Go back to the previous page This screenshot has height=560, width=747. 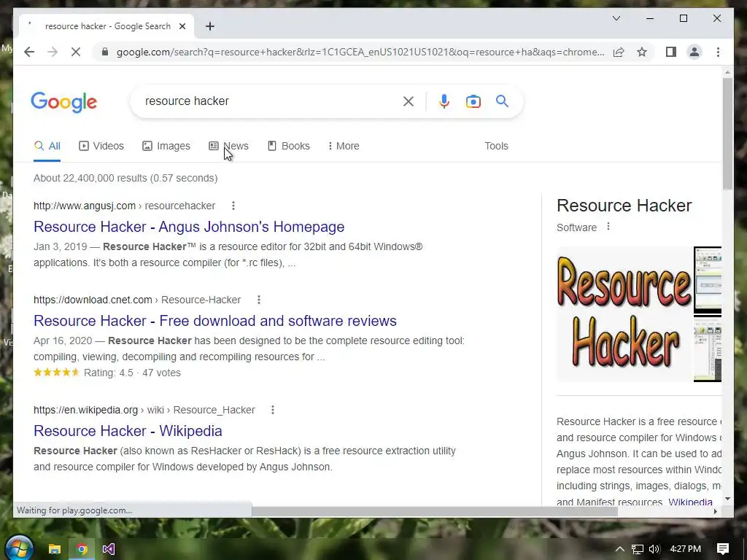click(x=29, y=52)
